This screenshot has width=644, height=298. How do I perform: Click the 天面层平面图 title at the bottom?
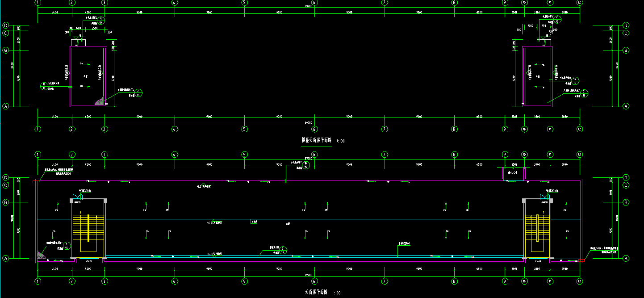[316, 292]
